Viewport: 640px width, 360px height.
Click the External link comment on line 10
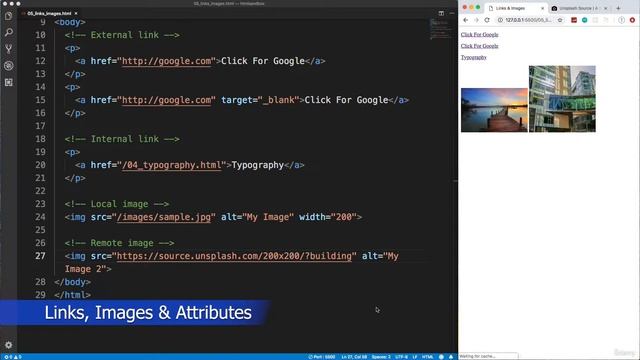tap(122, 35)
